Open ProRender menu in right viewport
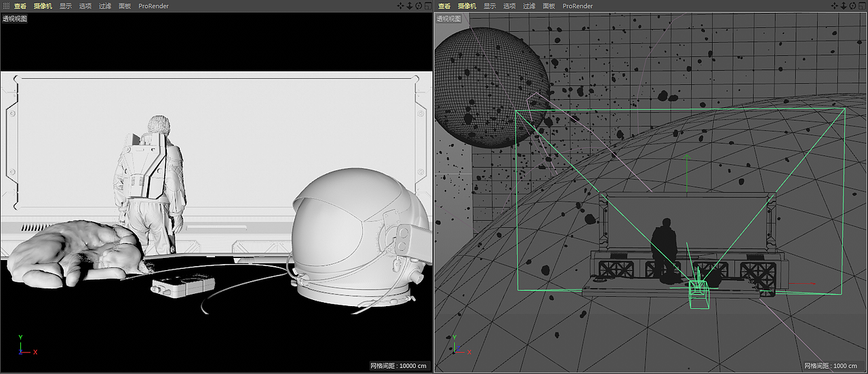 click(x=578, y=5)
